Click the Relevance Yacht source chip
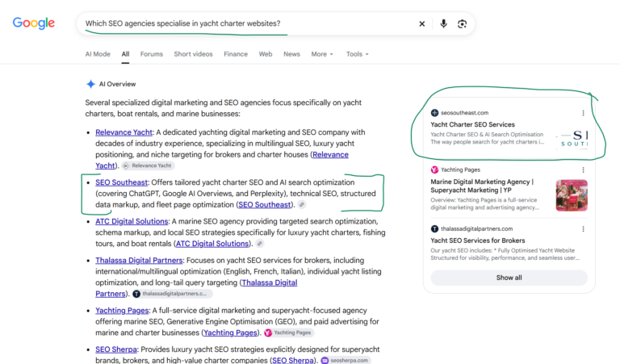 148,165
